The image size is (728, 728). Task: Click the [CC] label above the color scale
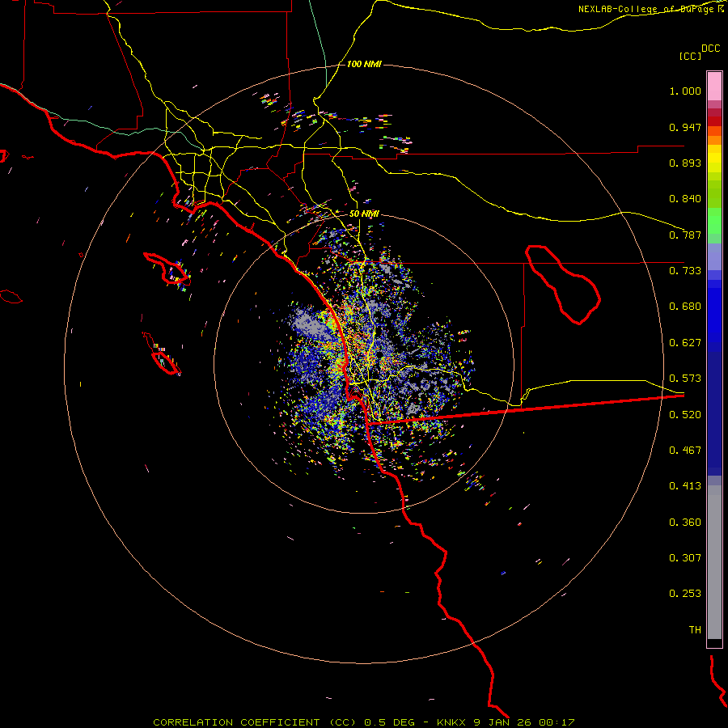pyautogui.click(x=690, y=56)
